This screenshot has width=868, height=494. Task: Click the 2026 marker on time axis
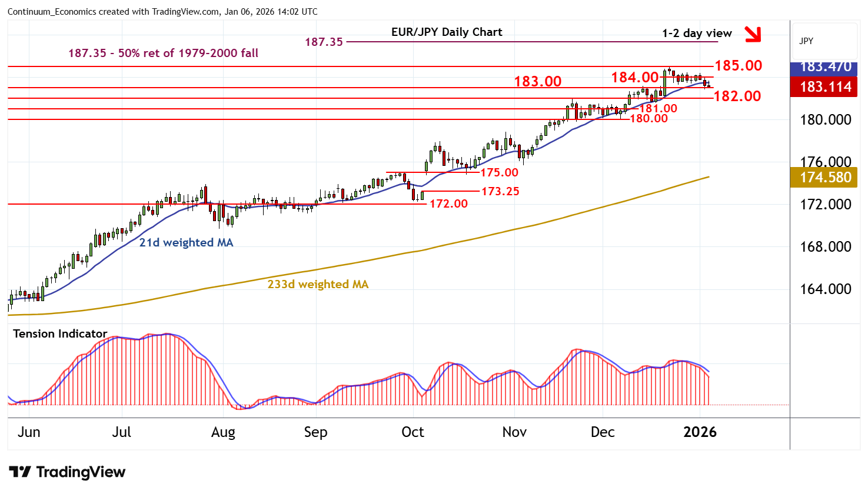(700, 432)
